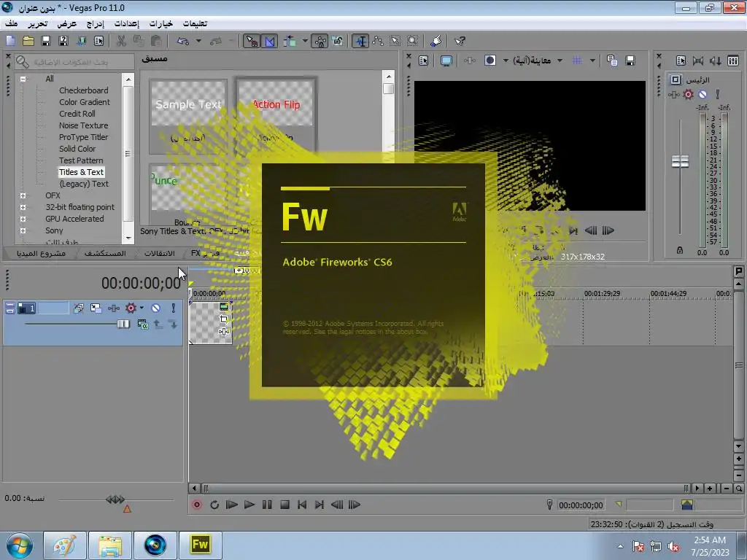
Task: Adjust track 1 level slider
Action: tap(123, 324)
